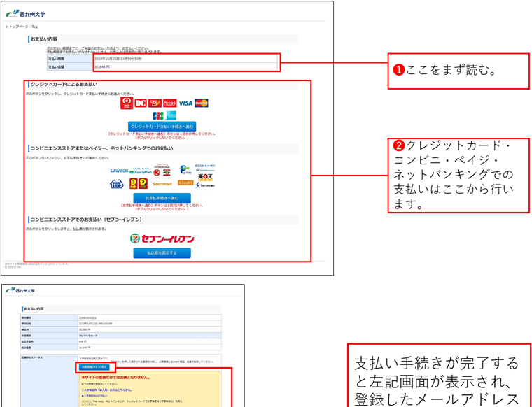Click the DC card logo
This screenshot has height=407, width=532.
[141, 103]
